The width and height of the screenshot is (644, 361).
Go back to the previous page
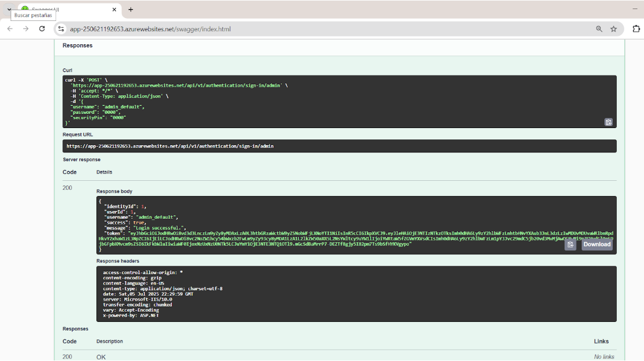[x=10, y=29]
